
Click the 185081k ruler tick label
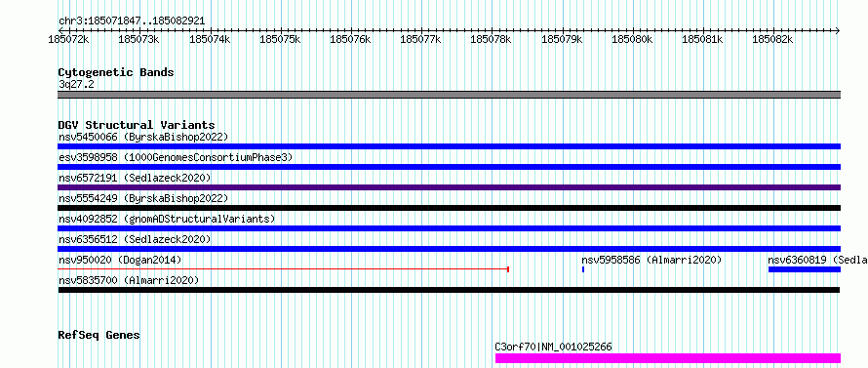coord(702,39)
